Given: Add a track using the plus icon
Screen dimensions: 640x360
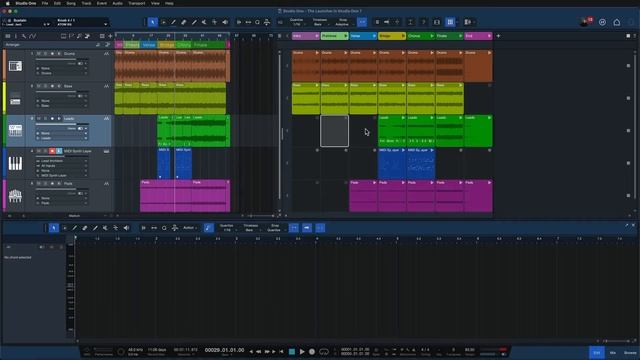Looking at the screenshot, I should [110, 36].
